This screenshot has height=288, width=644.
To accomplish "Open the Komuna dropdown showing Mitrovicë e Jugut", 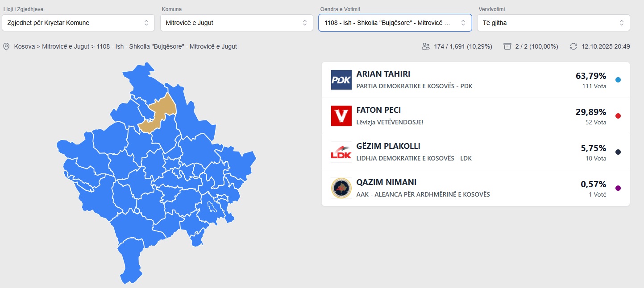I will pyautogui.click(x=237, y=23).
